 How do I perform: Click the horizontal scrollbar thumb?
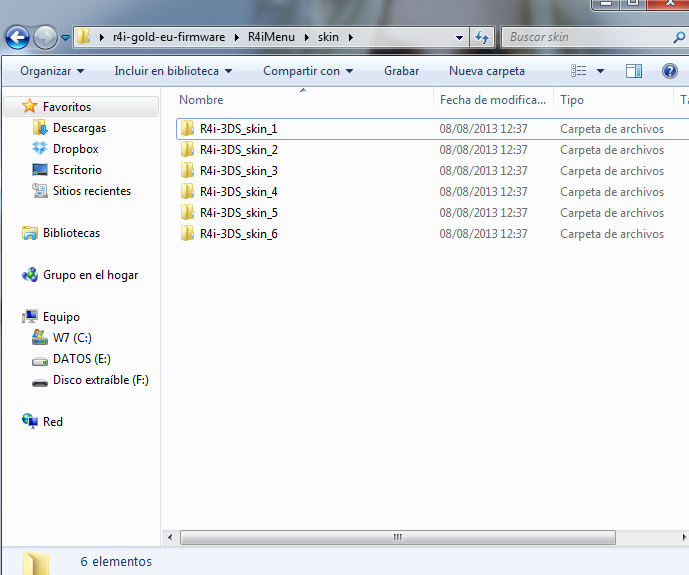(x=398, y=537)
